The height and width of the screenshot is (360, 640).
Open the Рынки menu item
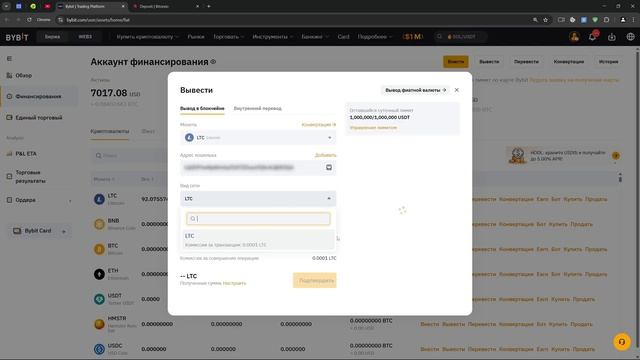[x=196, y=37]
